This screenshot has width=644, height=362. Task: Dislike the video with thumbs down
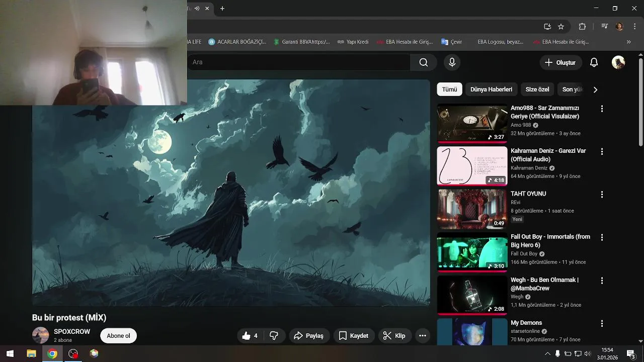(x=274, y=336)
